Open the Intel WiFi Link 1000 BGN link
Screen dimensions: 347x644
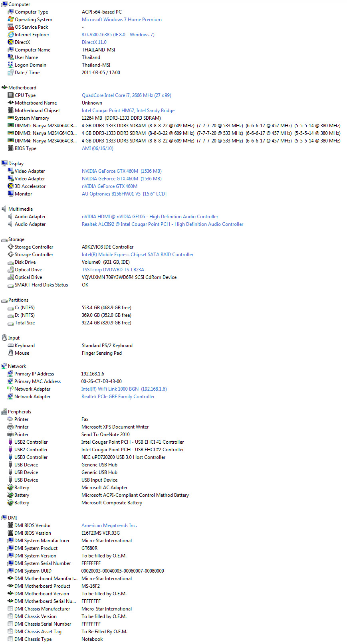124,389
